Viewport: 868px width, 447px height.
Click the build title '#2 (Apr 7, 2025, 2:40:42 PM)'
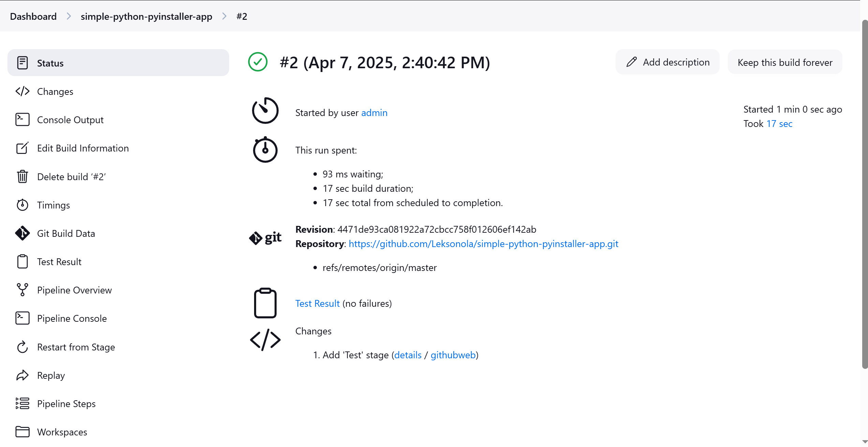[385, 62]
